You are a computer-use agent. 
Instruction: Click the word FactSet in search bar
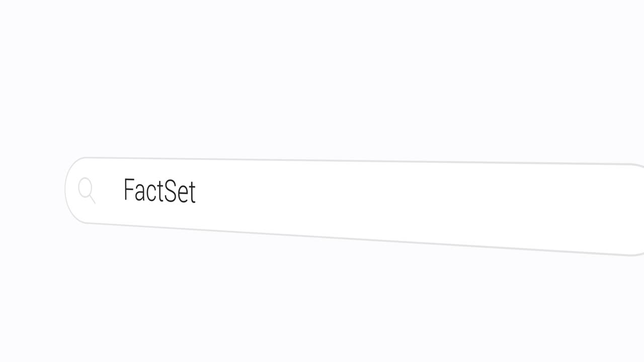click(159, 191)
